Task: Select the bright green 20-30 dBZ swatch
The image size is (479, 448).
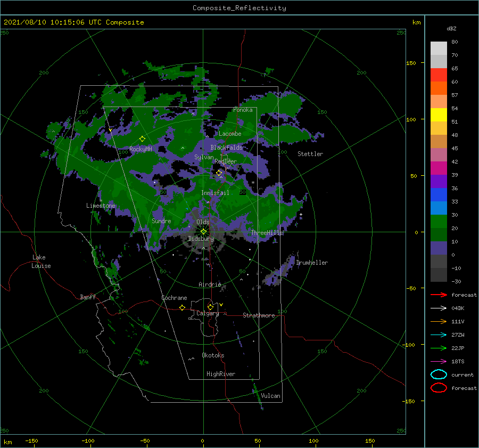Action: click(439, 222)
